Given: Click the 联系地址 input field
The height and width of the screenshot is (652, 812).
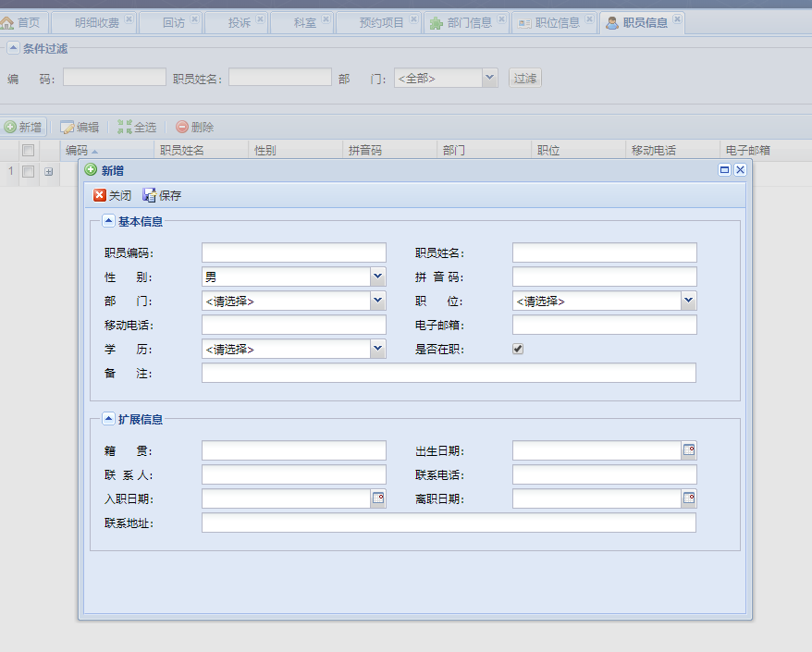Looking at the screenshot, I should (x=449, y=523).
